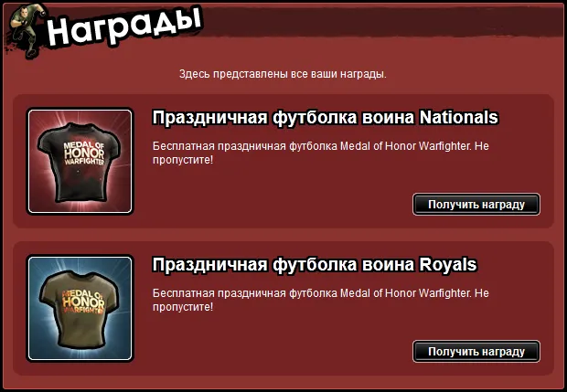This screenshot has width=567, height=392.
Task: Claim the Nationals shirt via Получить награду
Action: (x=476, y=204)
